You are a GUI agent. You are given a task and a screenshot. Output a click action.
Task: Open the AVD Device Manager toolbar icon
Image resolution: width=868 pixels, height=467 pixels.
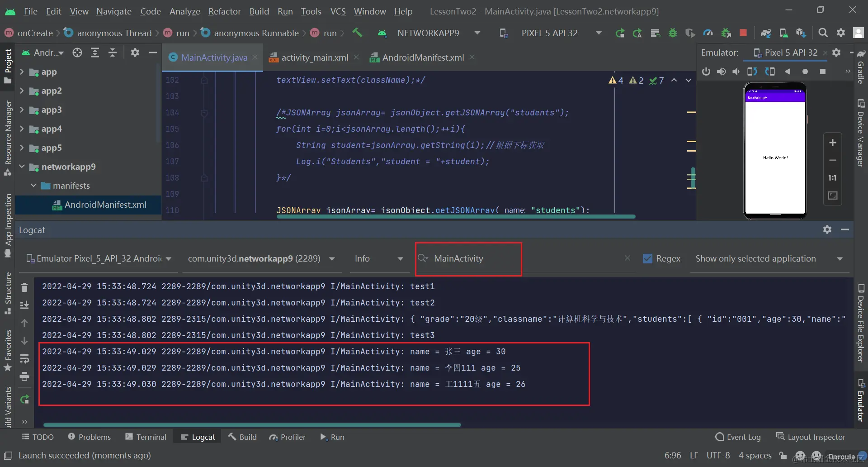[x=783, y=33]
